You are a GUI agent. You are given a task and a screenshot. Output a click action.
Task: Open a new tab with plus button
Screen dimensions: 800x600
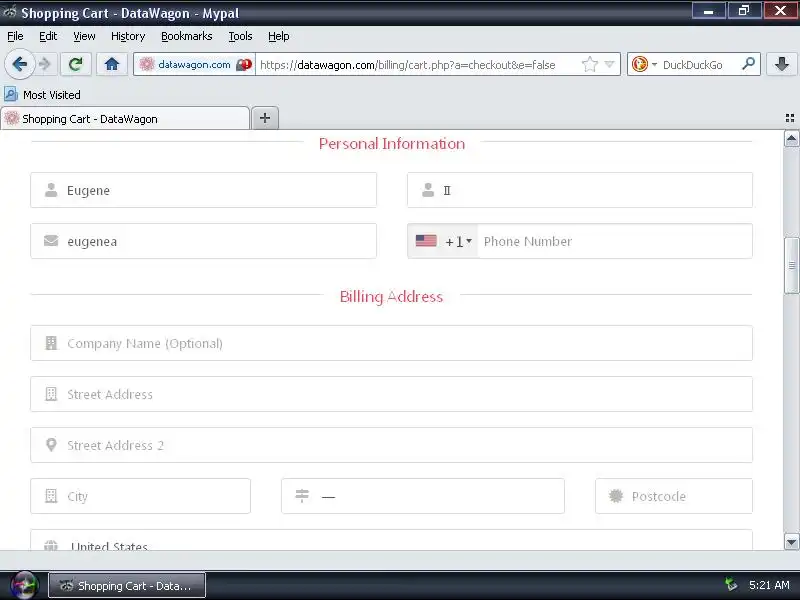click(265, 118)
